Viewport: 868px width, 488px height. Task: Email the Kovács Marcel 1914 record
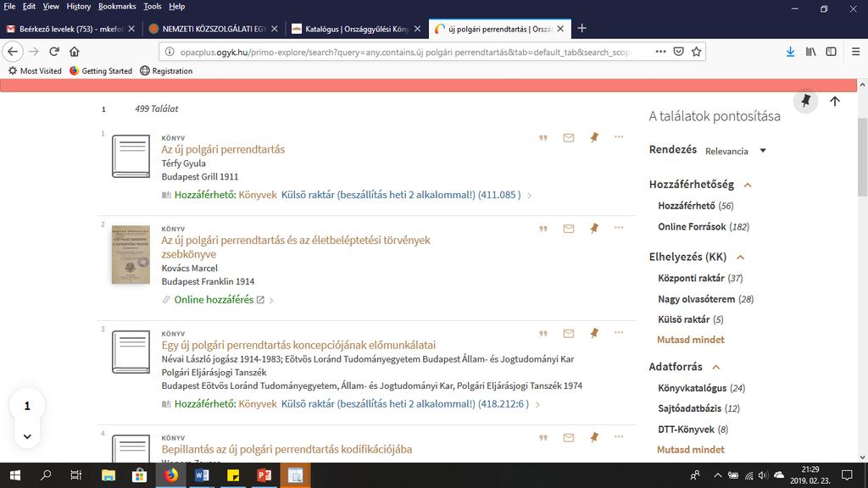tap(569, 229)
